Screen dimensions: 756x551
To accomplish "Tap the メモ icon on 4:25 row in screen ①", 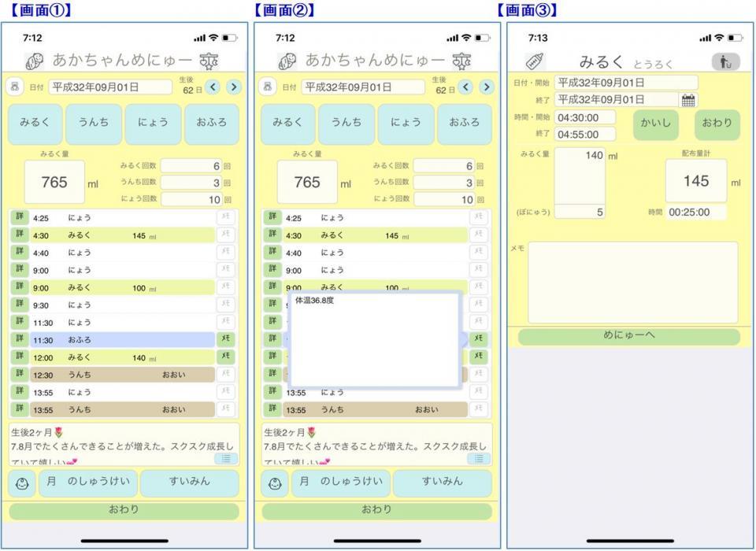I will (x=226, y=217).
